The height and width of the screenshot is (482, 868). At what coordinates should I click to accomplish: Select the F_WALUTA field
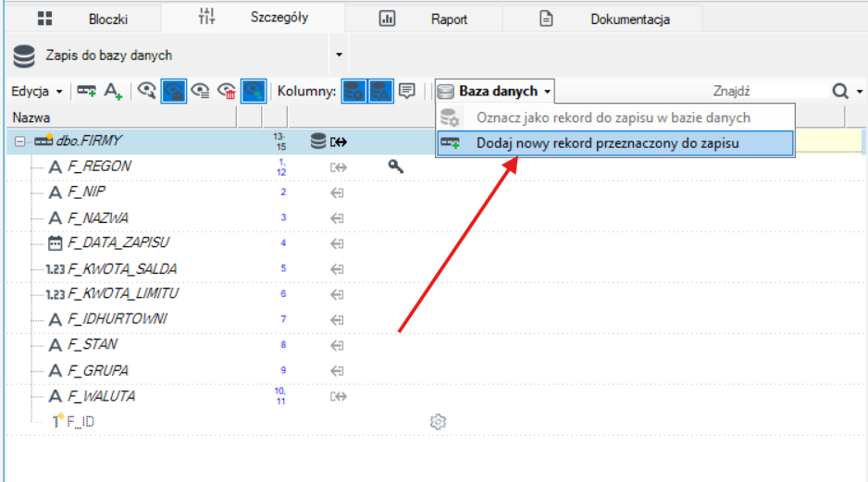click(x=101, y=396)
